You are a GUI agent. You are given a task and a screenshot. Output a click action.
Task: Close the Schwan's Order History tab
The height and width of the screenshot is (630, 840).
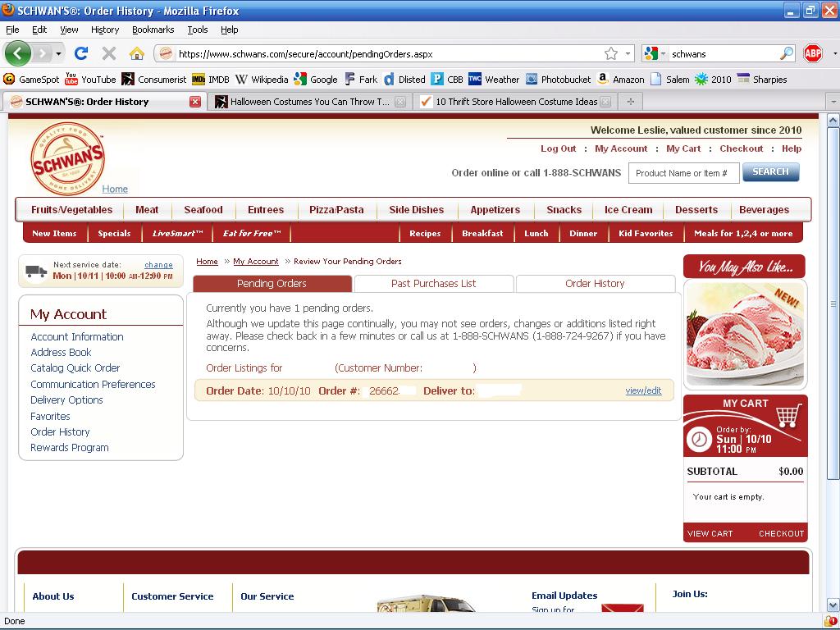[x=195, y=102]
